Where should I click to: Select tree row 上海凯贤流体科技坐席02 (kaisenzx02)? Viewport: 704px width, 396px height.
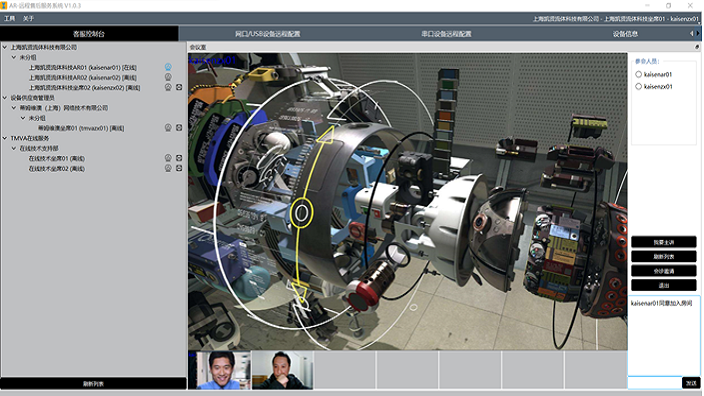84,88
